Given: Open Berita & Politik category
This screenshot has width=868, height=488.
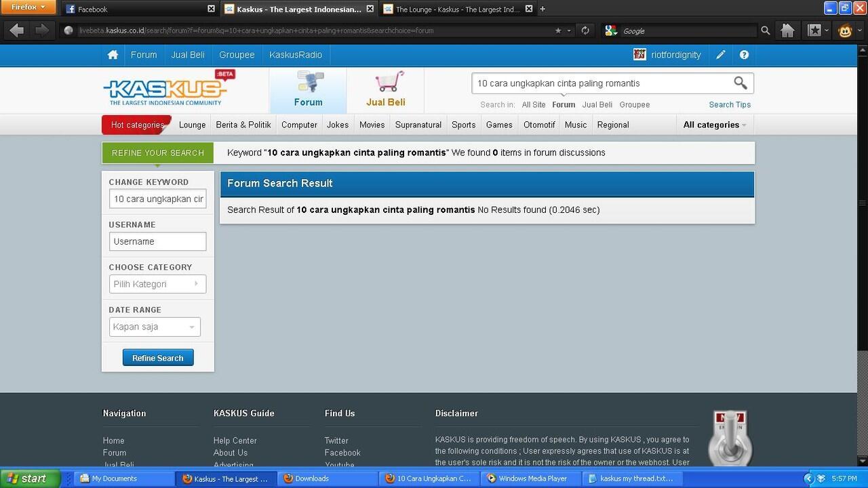Looking at the screenshot, I should point(243,125).
